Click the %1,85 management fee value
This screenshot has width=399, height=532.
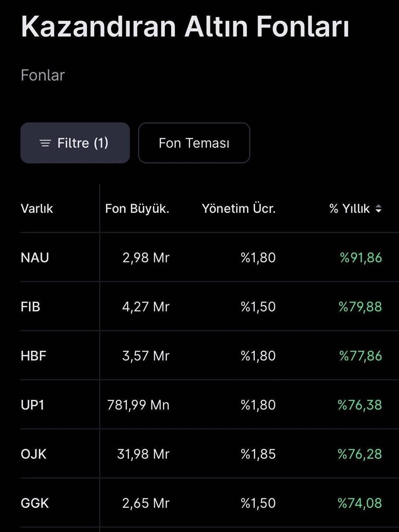click(258, 454)
